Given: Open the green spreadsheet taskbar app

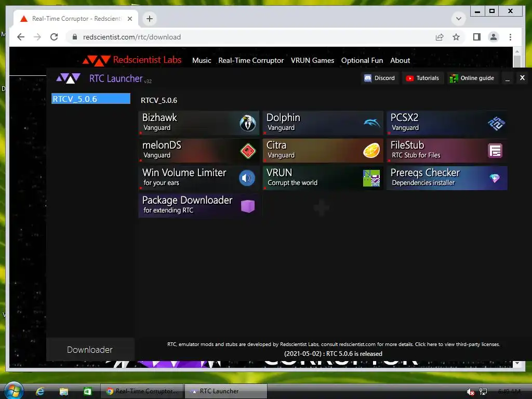Looking at the screenshot, I should 87,391.
